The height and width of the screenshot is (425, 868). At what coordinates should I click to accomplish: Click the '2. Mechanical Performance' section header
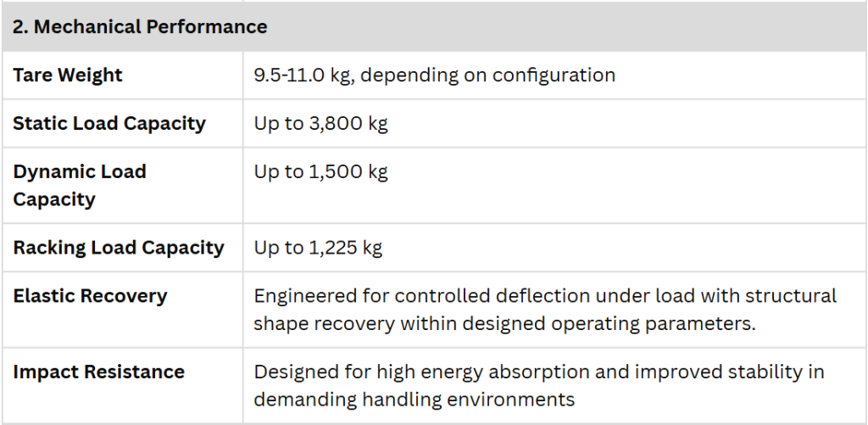[x=140, y=26]
